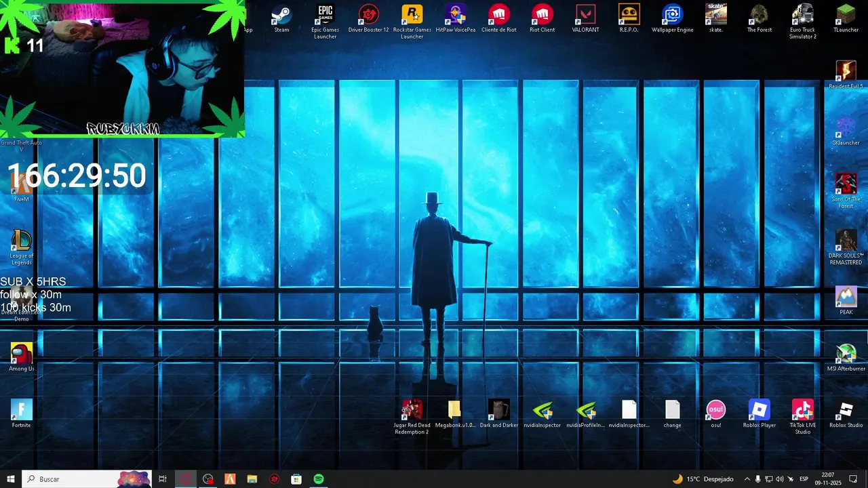
Task: Open the 15°C Despejado weather widget
Action: (x=703, y=479)
